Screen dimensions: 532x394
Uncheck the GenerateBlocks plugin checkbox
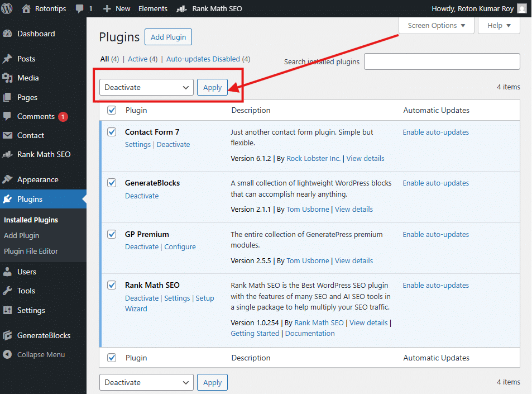[x=112, y=183]
